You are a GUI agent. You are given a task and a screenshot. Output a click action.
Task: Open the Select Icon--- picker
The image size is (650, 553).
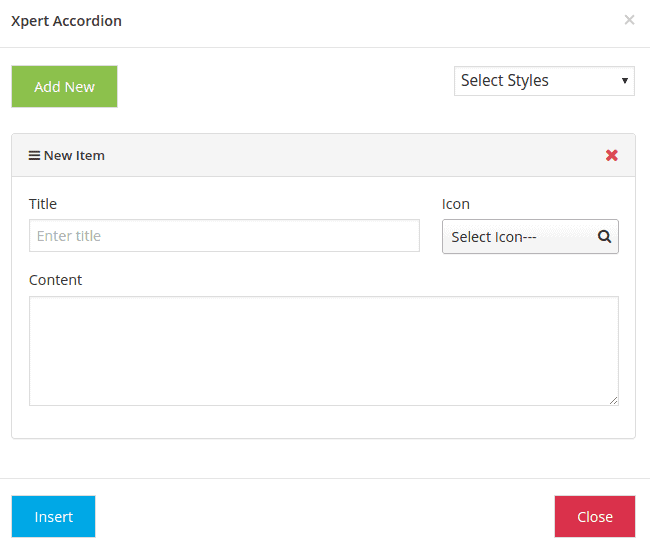pos(520,237)
